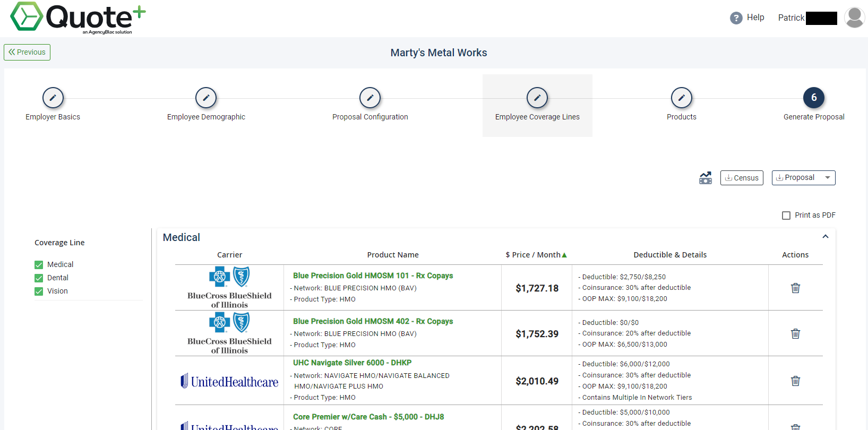The height and width of the screenshot is (430, 868).
Task: Open the Help question mark icon
Action: (x=736, y=18)
